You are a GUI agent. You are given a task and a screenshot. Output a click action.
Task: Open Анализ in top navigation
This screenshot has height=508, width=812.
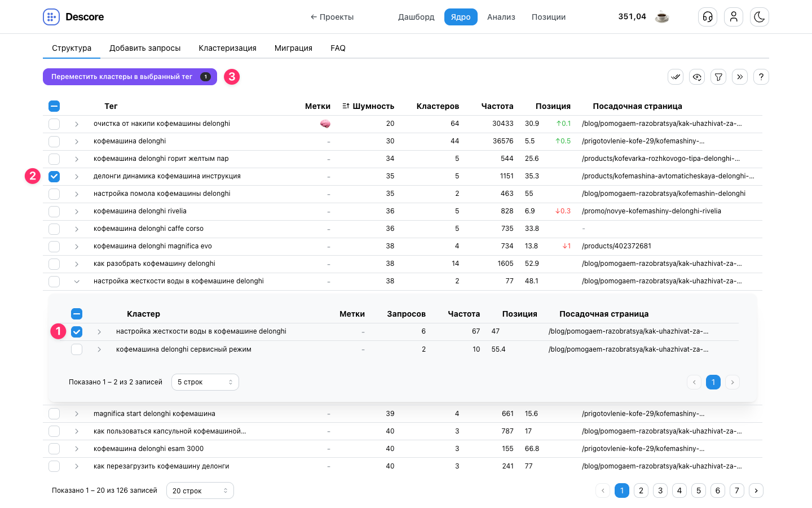click(501, 17)
